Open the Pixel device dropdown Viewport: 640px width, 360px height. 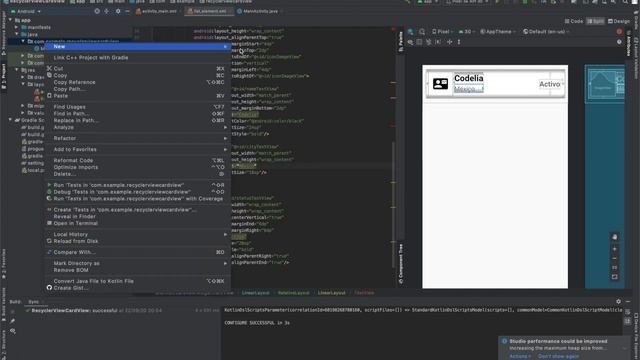coord(442,31)
